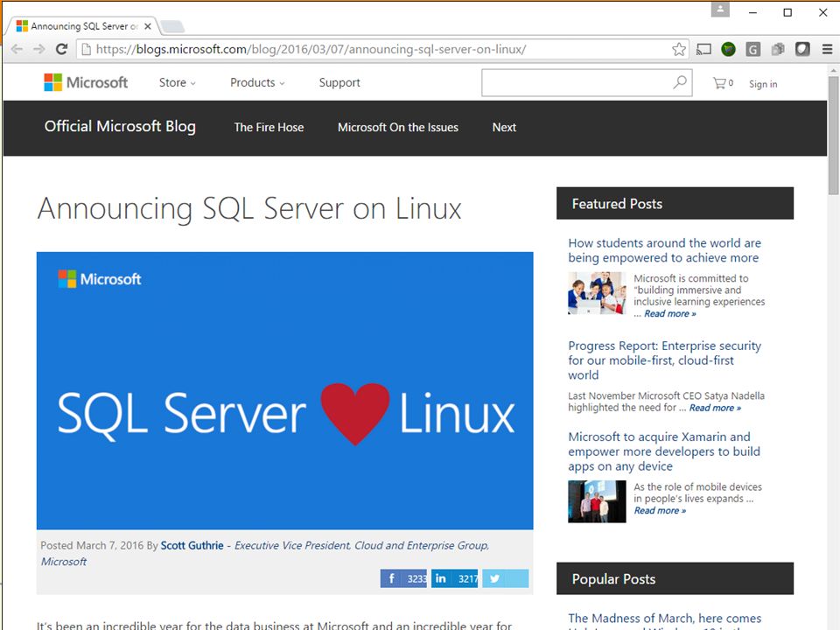The width and height of the screenshot is (840, 630).
Task: Open 'The Madness of March' popular post
Action: pyautogui.click(x=664, y=620)
